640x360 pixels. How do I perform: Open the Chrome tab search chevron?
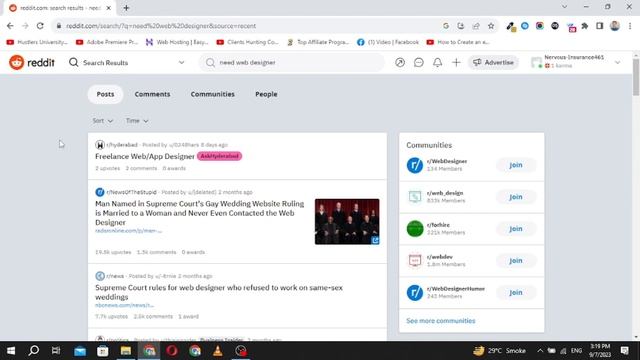pyautogui.click(x=564, y=7)
